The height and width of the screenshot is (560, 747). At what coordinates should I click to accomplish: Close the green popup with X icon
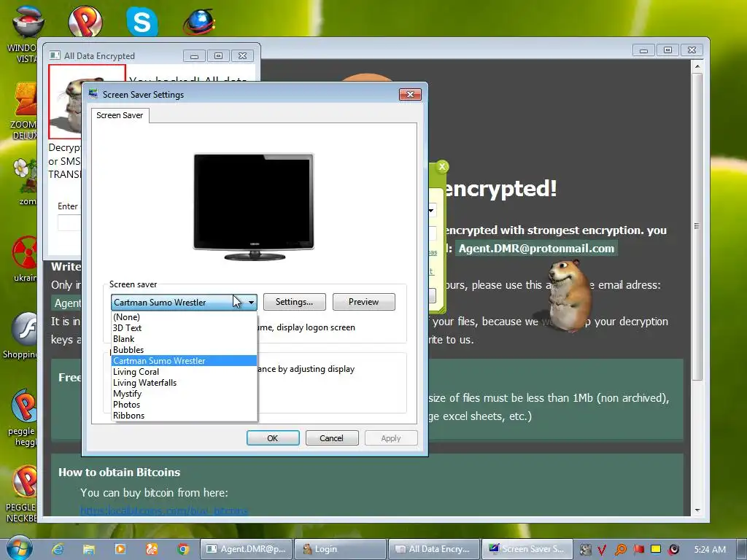coord(442,167)
